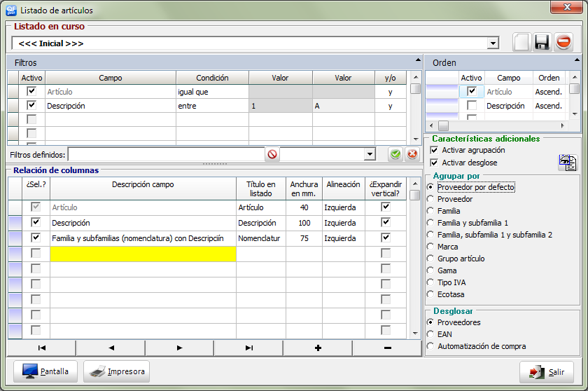This screenshot has height=391, width=588.
Task: Go to the last column record
Action: [249, 348]
